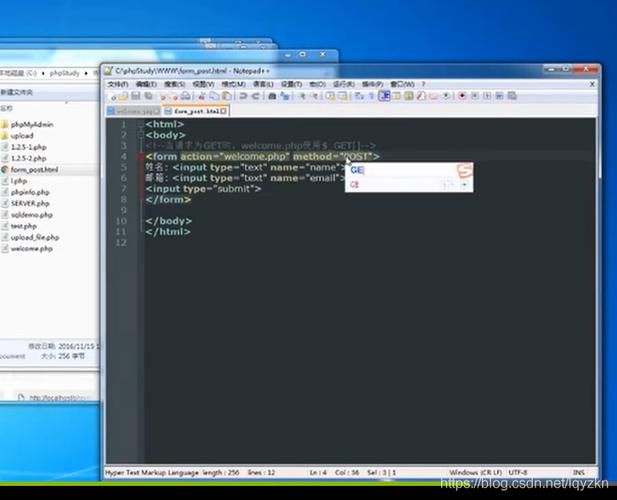Screen dimensions: 617x500
Task: Open the 文件(F) menu
Action: (x=118, y=84)
